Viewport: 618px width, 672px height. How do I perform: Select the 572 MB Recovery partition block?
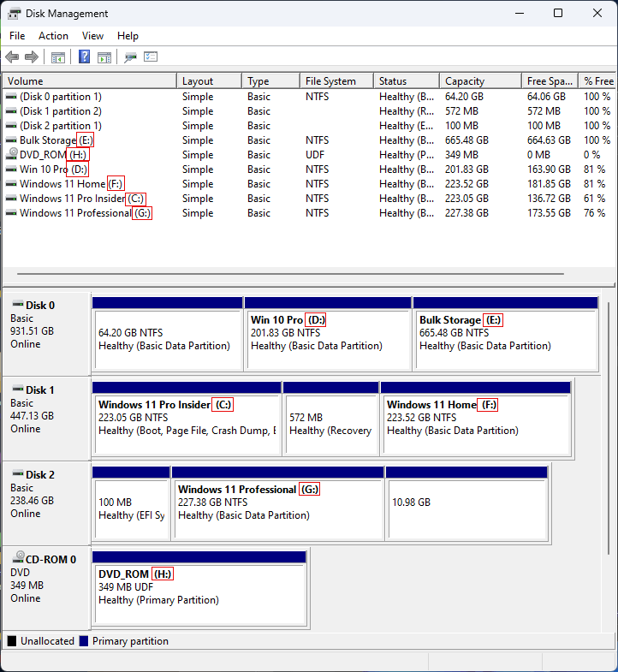(331, 419)
